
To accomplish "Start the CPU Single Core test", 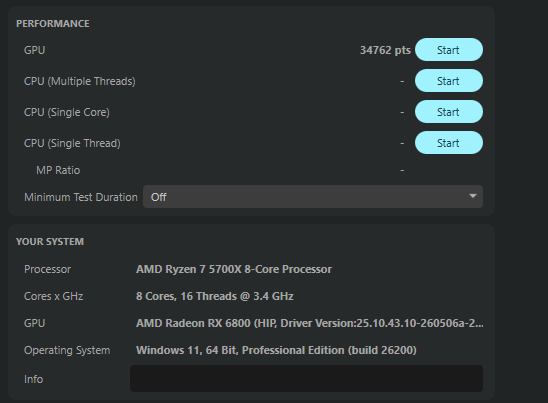I will pyautogui.click(x=449, y=112).
